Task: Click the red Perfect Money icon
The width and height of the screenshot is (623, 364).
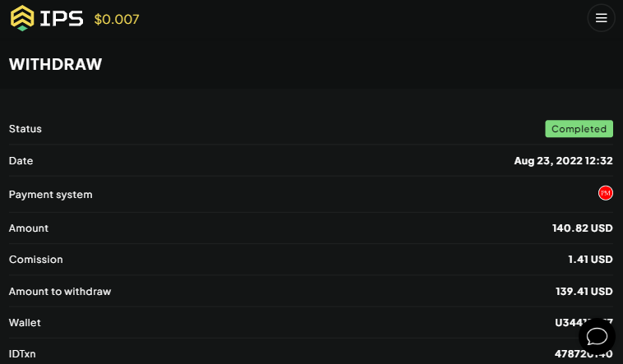Action: 606,194
